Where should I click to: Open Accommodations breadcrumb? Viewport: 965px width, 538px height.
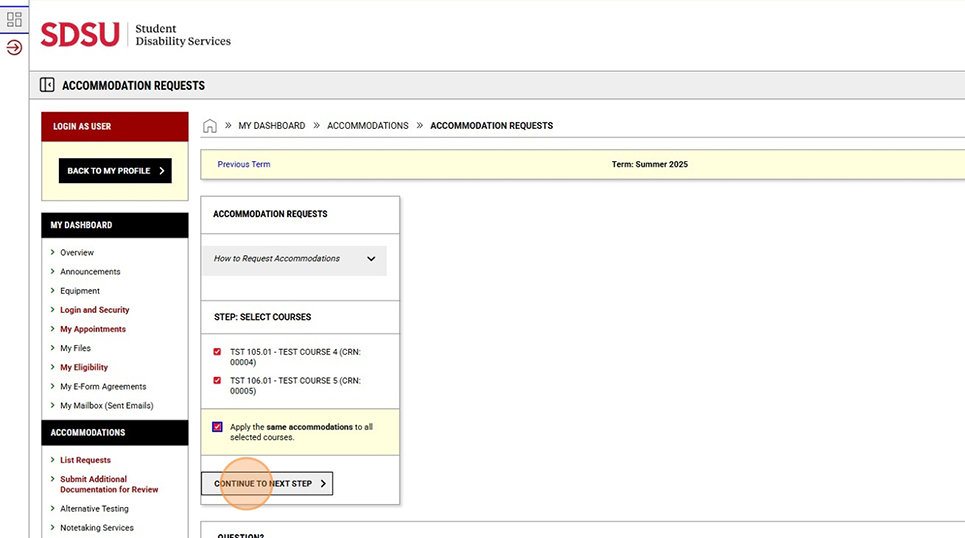[x=367, y=126]
